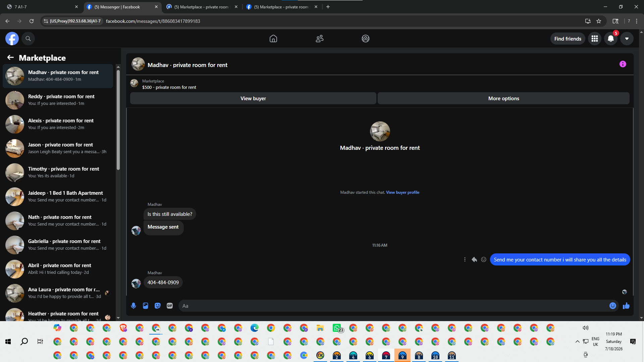
Task: Open the Chrome three-dot menu
Action: point(637,21)
